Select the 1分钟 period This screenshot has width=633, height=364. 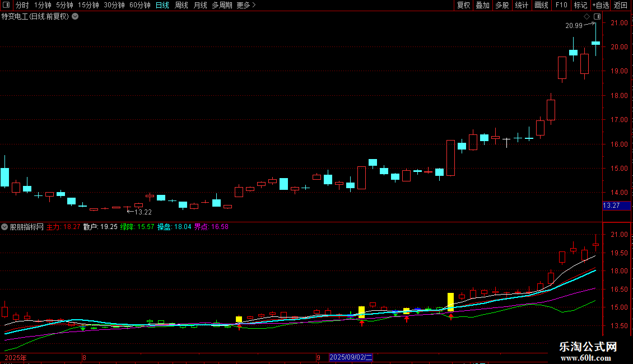point(43,5)
